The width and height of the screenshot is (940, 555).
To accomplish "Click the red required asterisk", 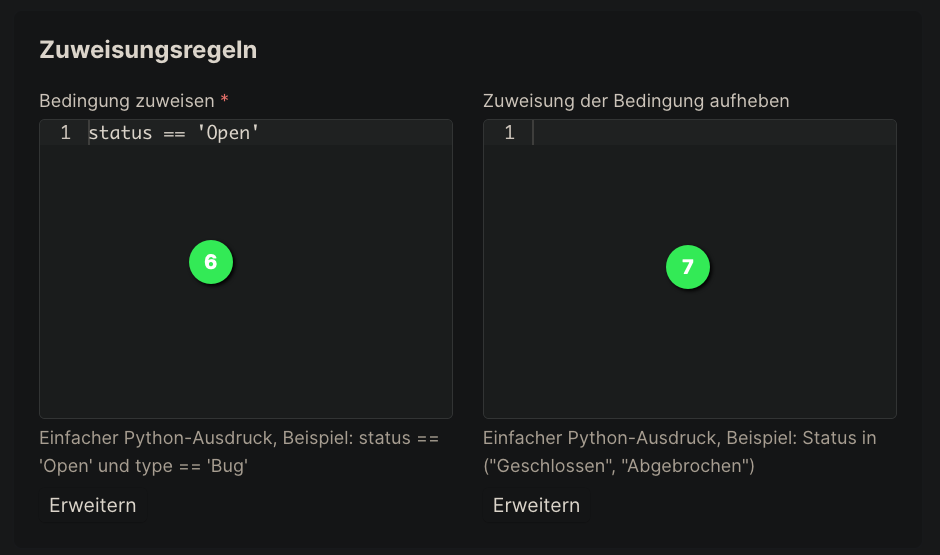I will click(224, 99).
